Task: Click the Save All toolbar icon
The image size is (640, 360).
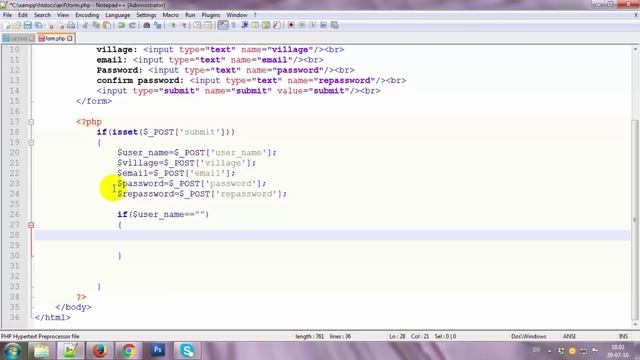Action: 38,25
